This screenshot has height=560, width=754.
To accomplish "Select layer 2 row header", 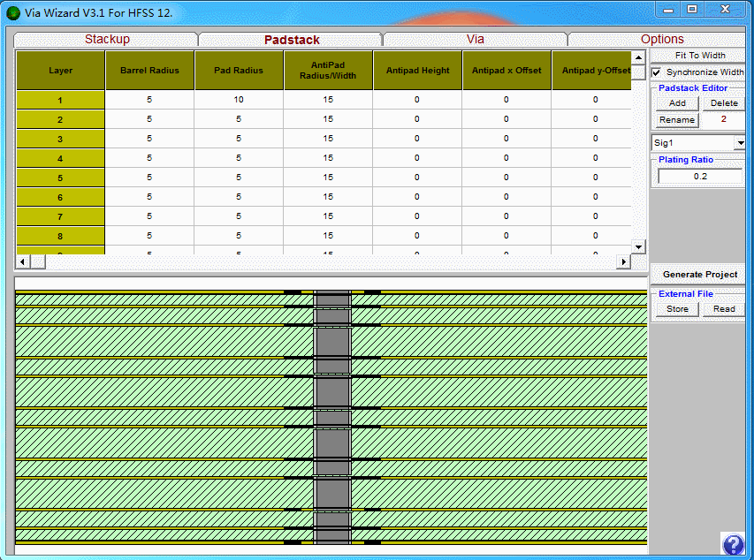I will tap(60, 119).
